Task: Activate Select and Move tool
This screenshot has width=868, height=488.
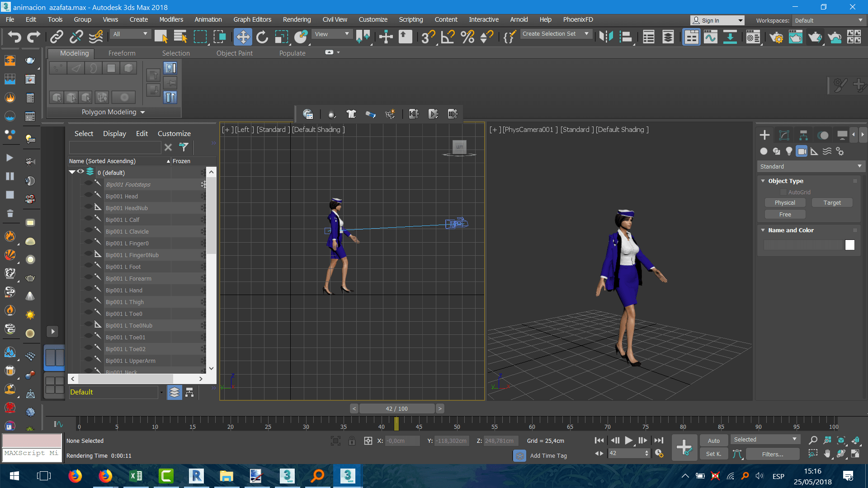Action: [x=243, y=37]
